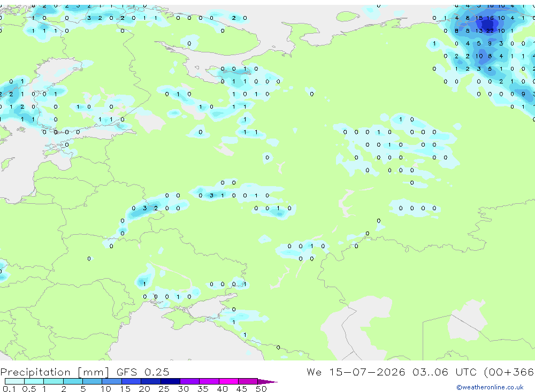535x392 pixels.
Task: Click legend scale label '20'
Action: point(144,389)
